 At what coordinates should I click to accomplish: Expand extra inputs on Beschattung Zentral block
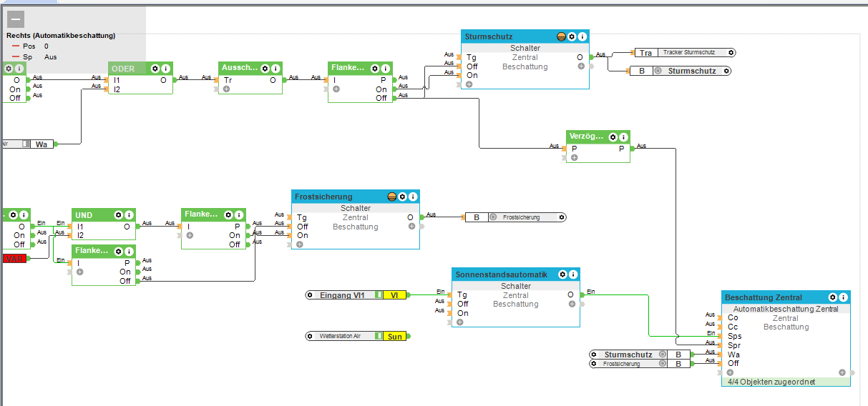(x=731, y=372)
